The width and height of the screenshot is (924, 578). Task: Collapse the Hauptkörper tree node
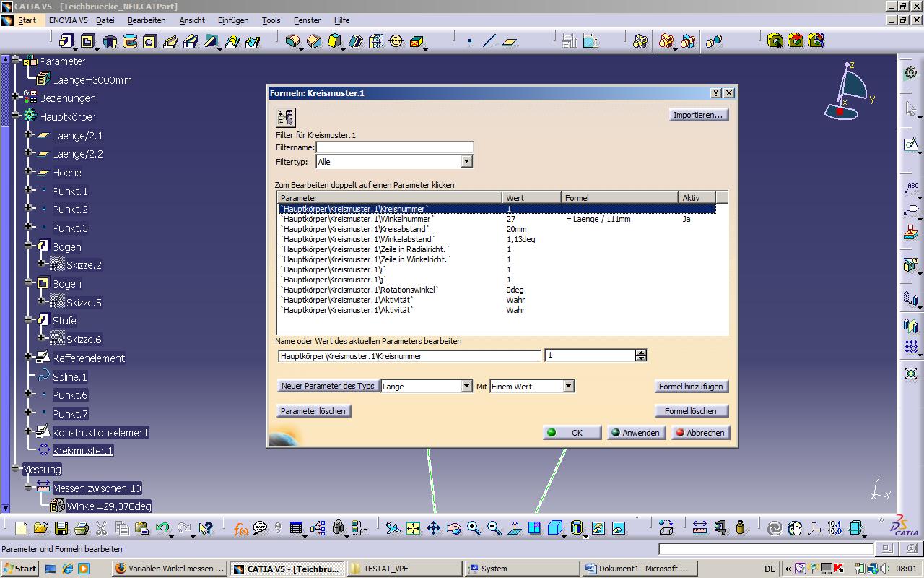(x=16, y=115)
